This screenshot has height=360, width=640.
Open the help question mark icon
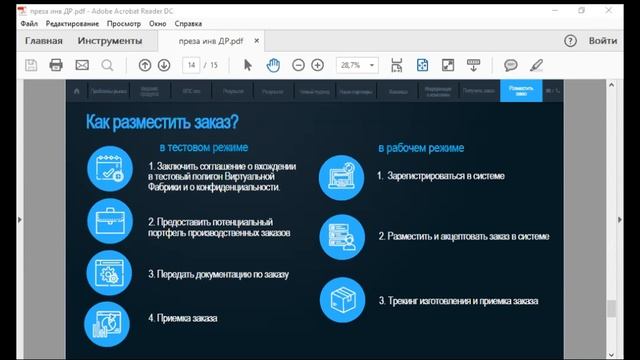coord(570,41)
